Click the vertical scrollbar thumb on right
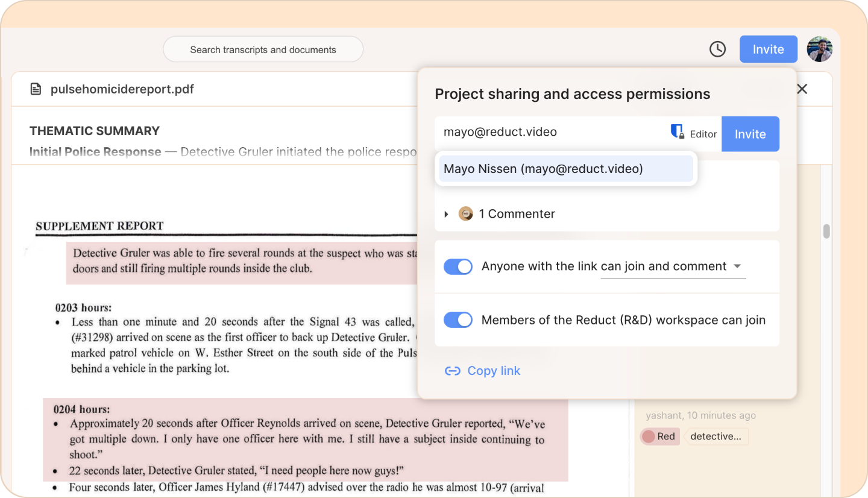This screenshot has height=498, width=868. (x=827, y=232)
